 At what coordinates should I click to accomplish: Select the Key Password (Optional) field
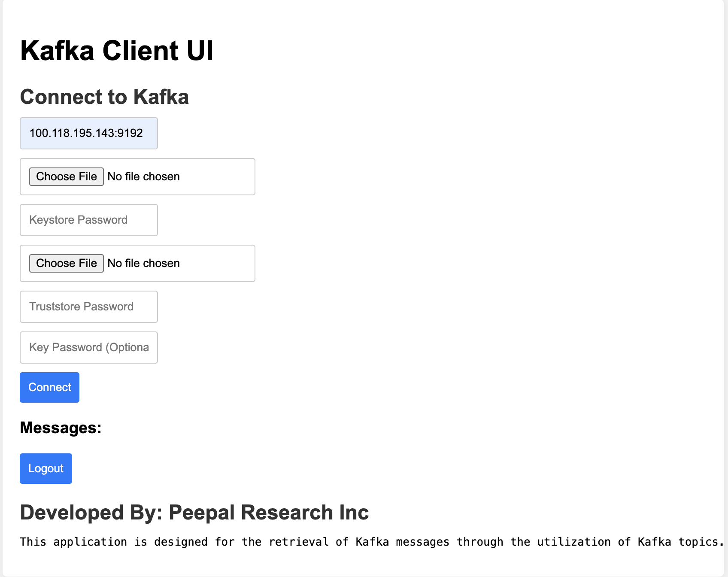[88, 347]
